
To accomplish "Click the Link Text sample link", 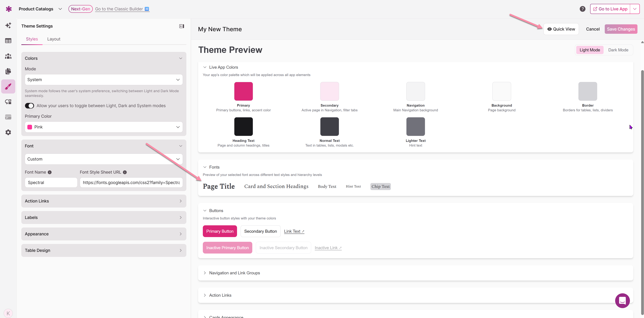I will click(x=294, y=231).
